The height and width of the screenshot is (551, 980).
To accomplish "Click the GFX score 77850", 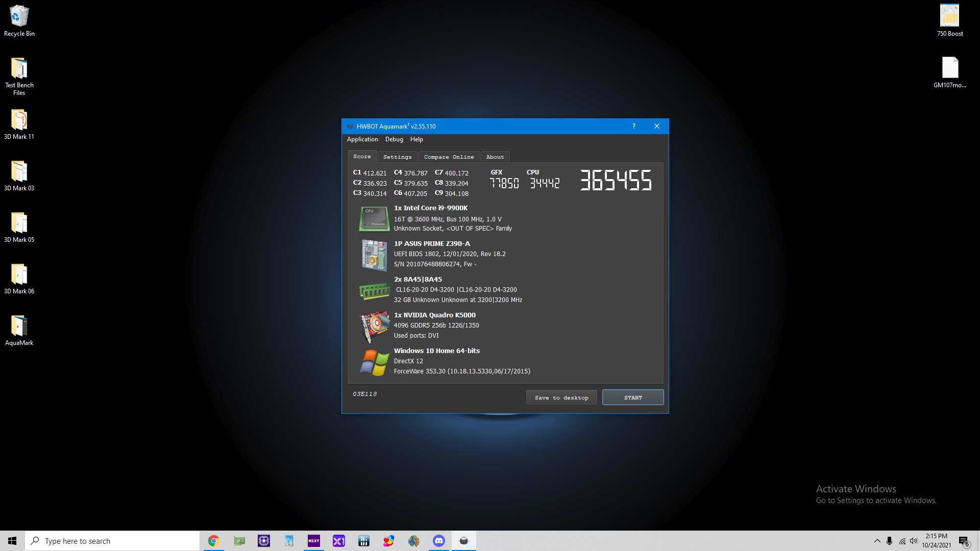I will click(x=504, y=183).
